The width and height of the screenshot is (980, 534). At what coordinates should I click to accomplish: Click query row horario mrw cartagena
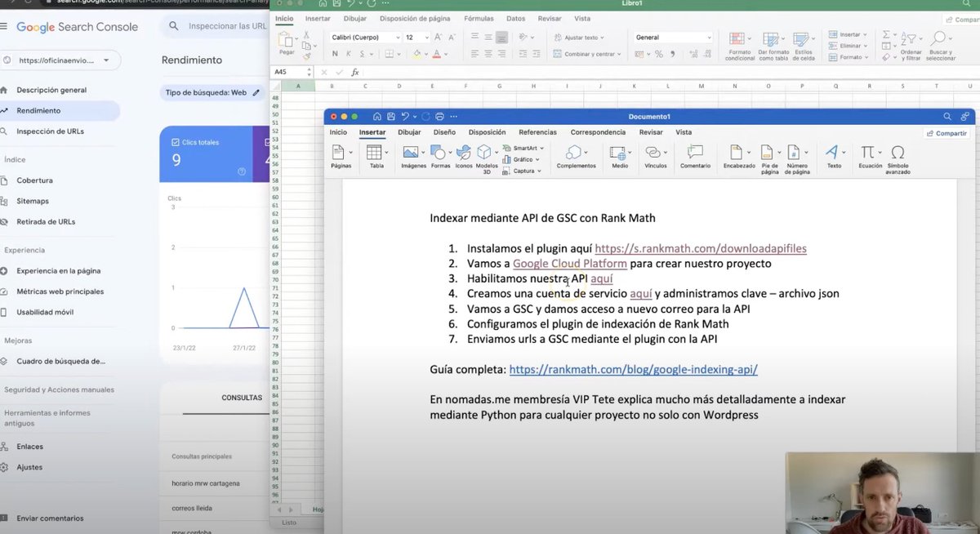[x=206, y=483]
